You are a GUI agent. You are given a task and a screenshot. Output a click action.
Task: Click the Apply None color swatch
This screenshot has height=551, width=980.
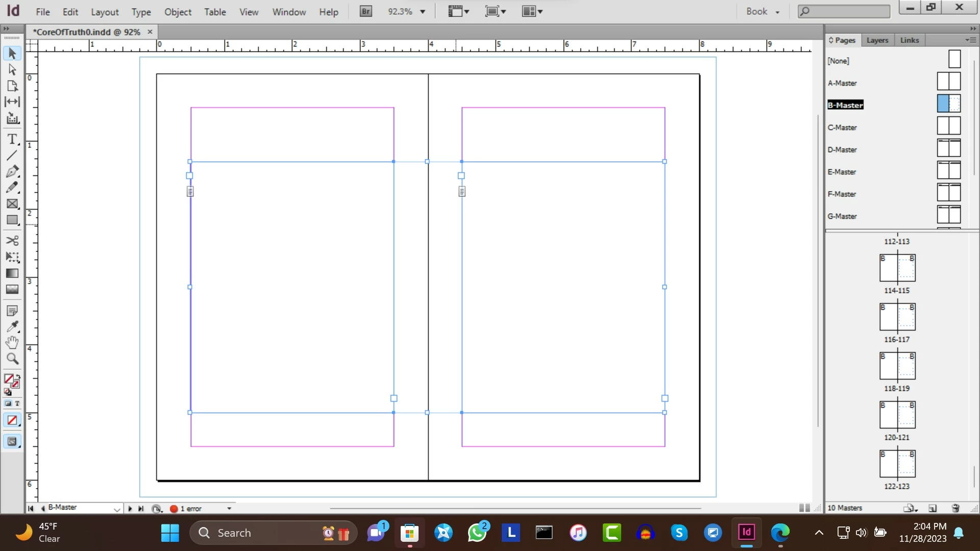pyautogui.click(x=12, y=420)
